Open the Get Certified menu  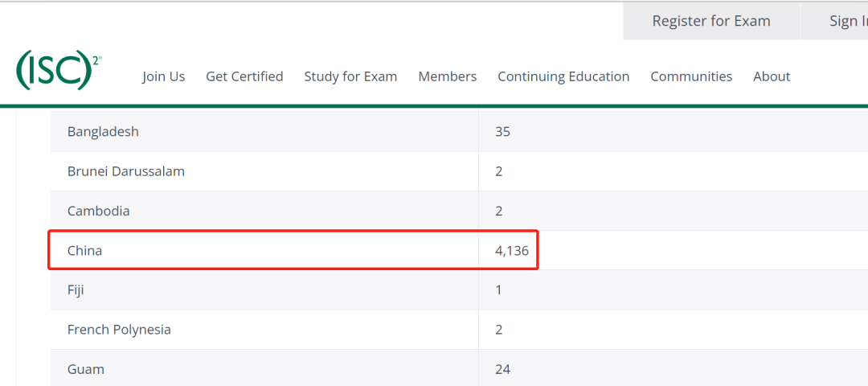[x=244, y=76]
